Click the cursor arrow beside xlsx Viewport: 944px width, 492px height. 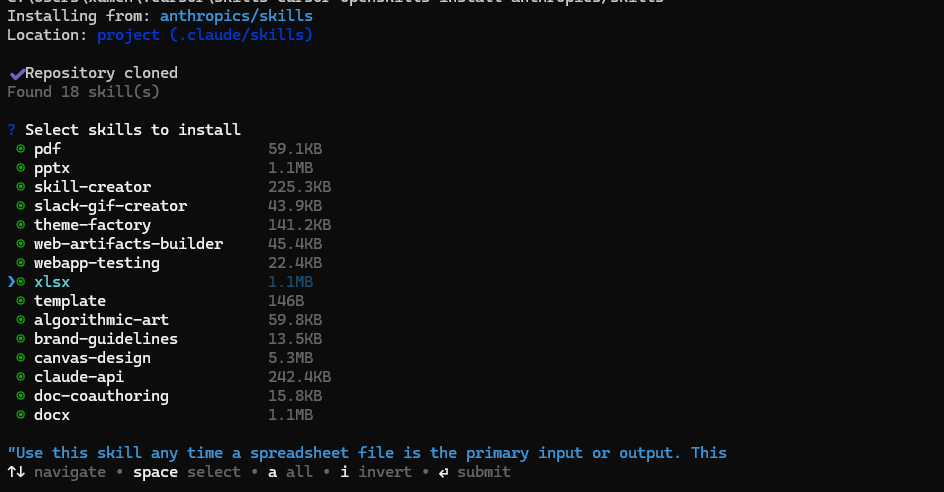[11, 282]
